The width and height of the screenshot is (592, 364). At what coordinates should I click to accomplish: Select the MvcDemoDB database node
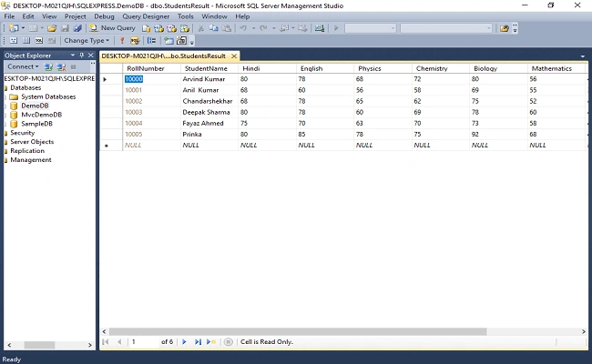click(42, 115)
